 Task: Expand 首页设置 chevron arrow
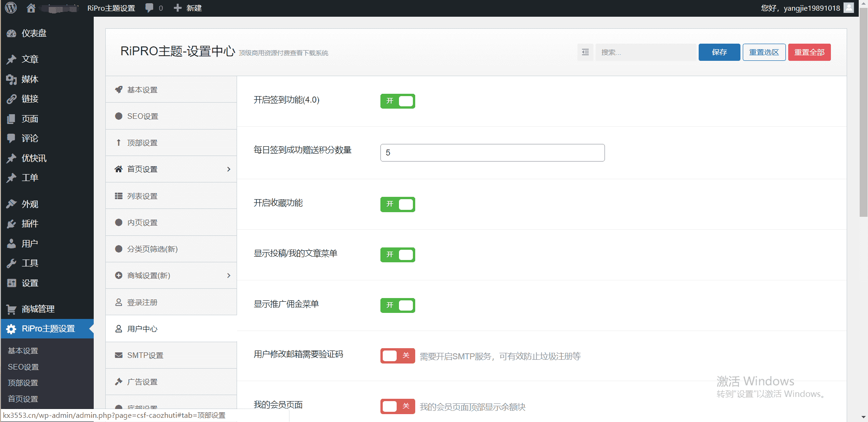pos(229,169)
